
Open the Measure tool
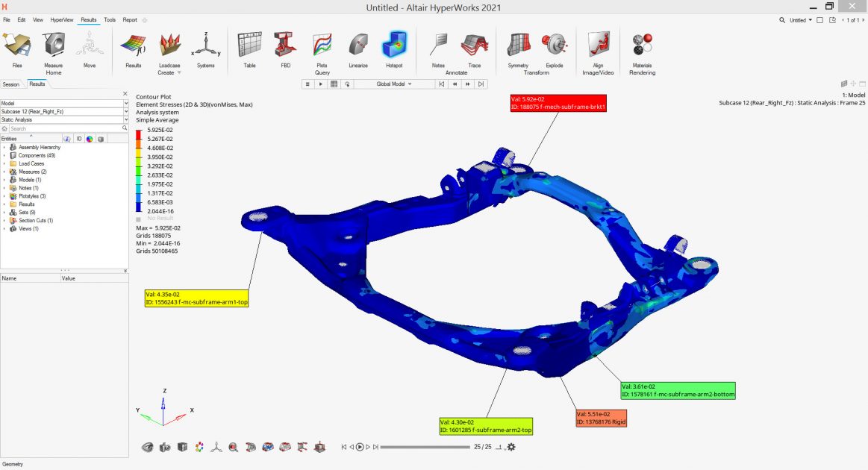click(x=53, y=48)
